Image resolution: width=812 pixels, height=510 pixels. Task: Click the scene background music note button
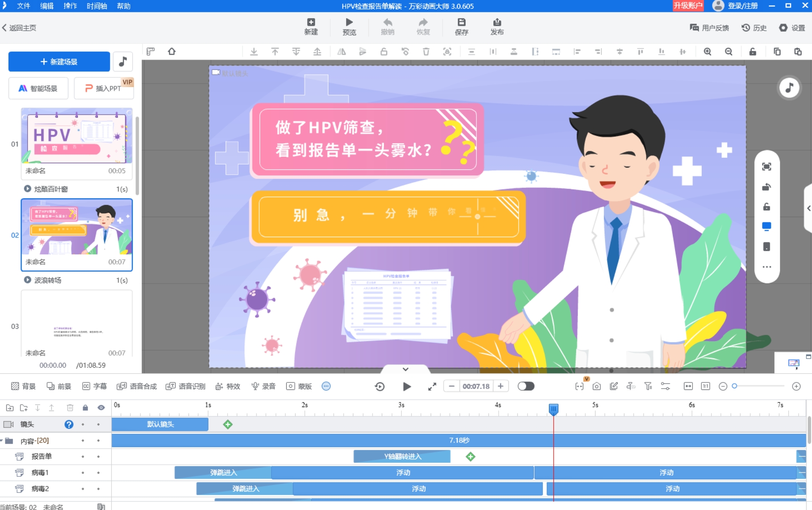pyautogui.click(x=123, y=61)
